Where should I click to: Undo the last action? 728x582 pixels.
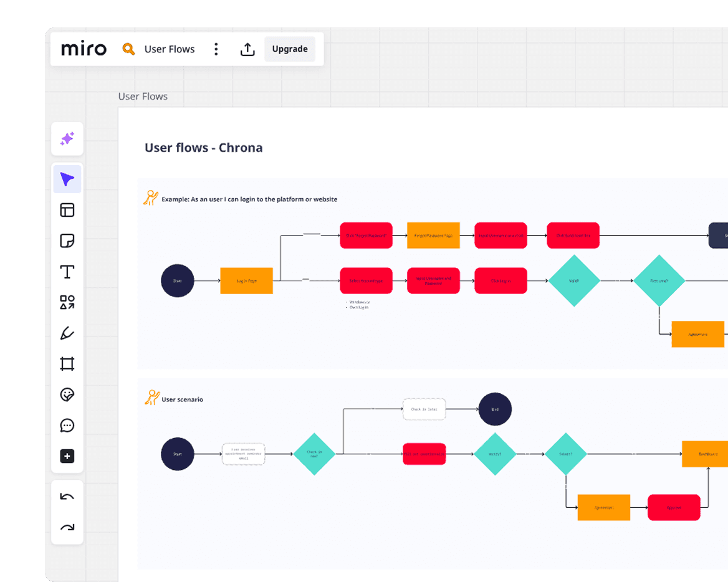pyautogui.click(x=67, y=497)
